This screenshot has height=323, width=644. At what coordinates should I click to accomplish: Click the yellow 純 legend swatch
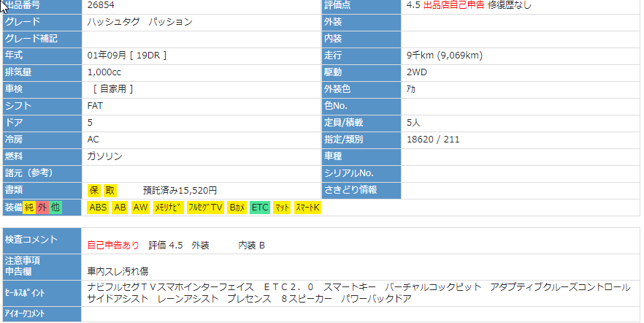[29, 208]
